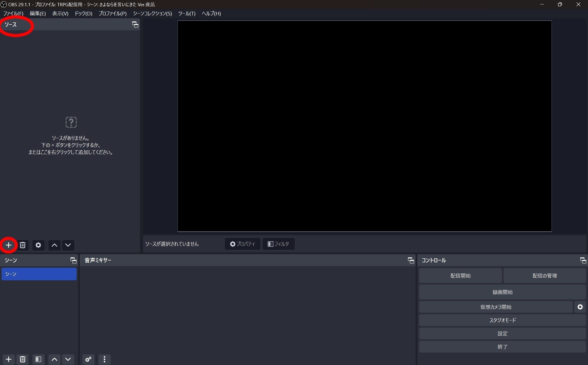This screenshot has width=588, height=365.
Task: Click the remove source trash icon
Action: (23, 245)
